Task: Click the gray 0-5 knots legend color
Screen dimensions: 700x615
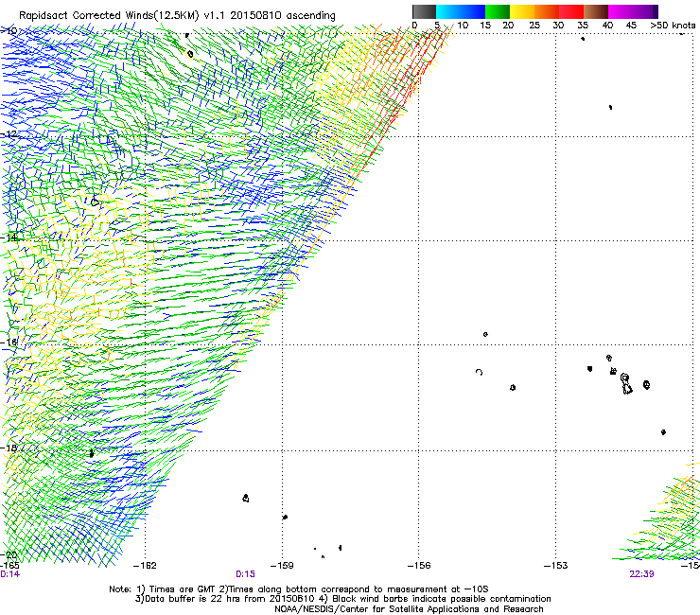Action: pos(424,11)
